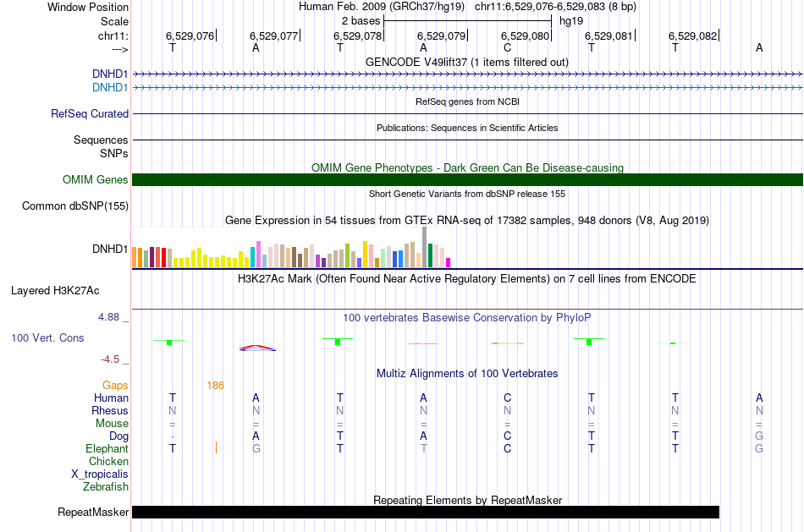Open the RefSeq Curated track label
This screenshot has height=532, width=804.
coord(89,114)
